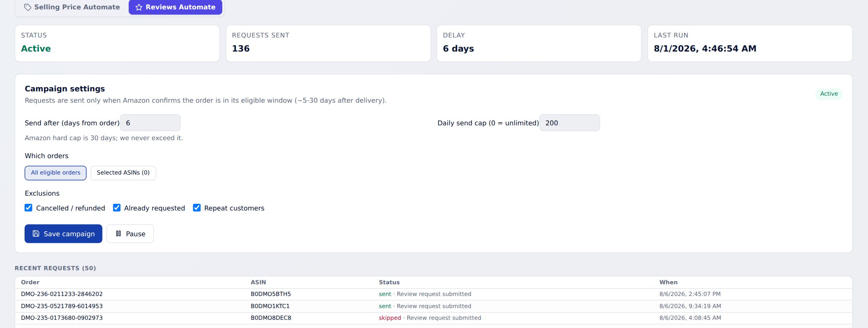Pause the review campaign

[x=130, y=234]
